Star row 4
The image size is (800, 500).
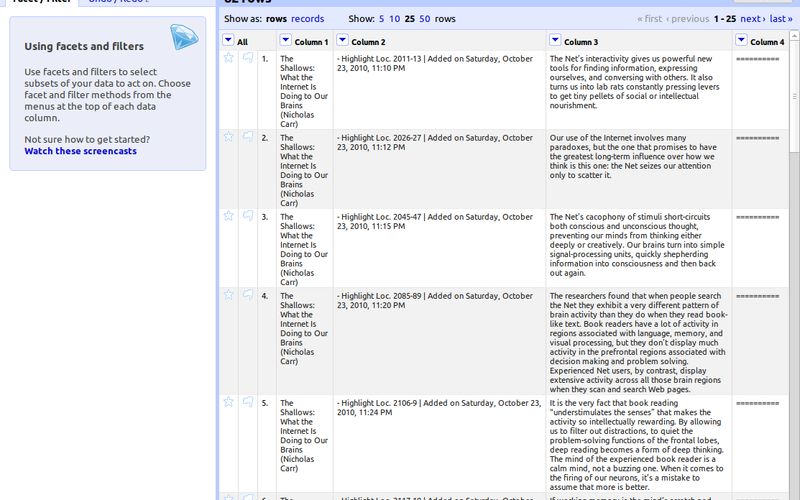pyautogui.click(x=229, y=295)
